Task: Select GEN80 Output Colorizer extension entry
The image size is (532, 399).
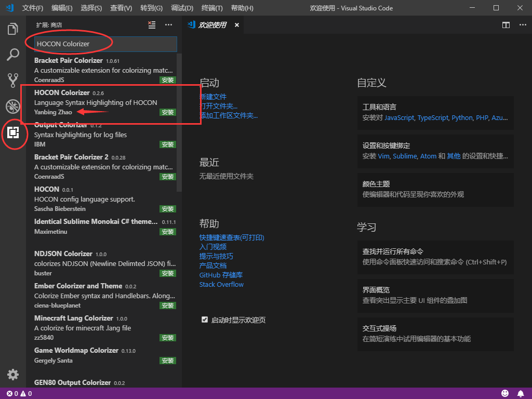Action: [105, 383]
